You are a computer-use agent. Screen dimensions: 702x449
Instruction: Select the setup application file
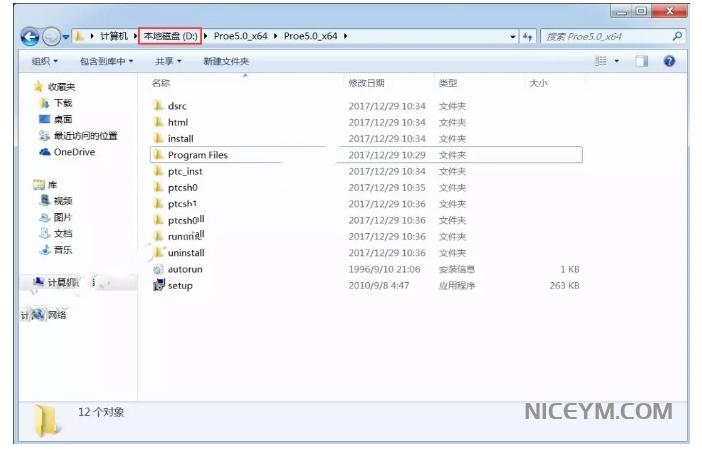click(180, 286)
